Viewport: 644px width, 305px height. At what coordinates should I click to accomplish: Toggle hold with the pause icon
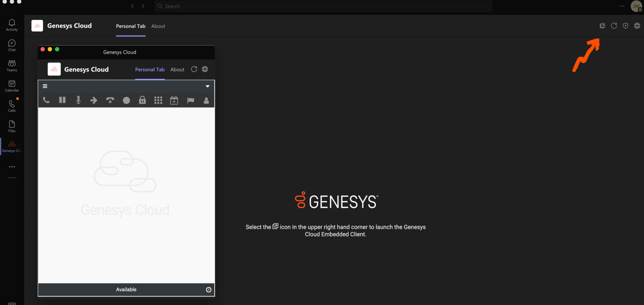pos(62,100)
